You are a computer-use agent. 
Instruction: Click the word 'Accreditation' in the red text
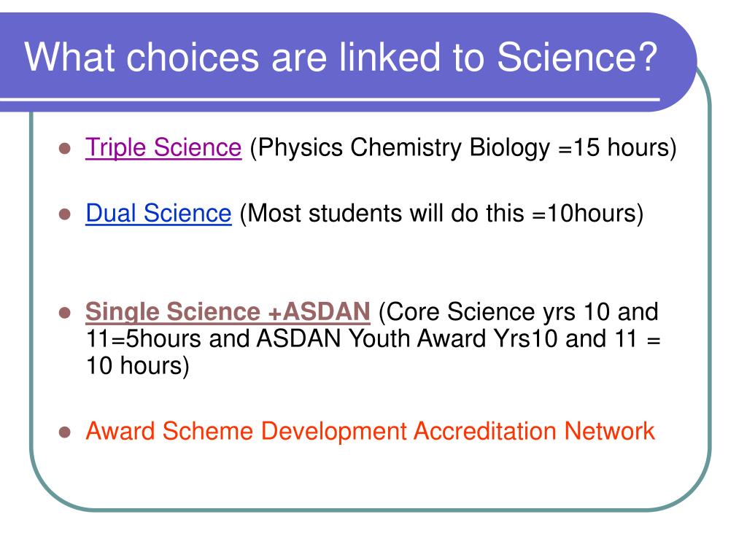(484, 431)
